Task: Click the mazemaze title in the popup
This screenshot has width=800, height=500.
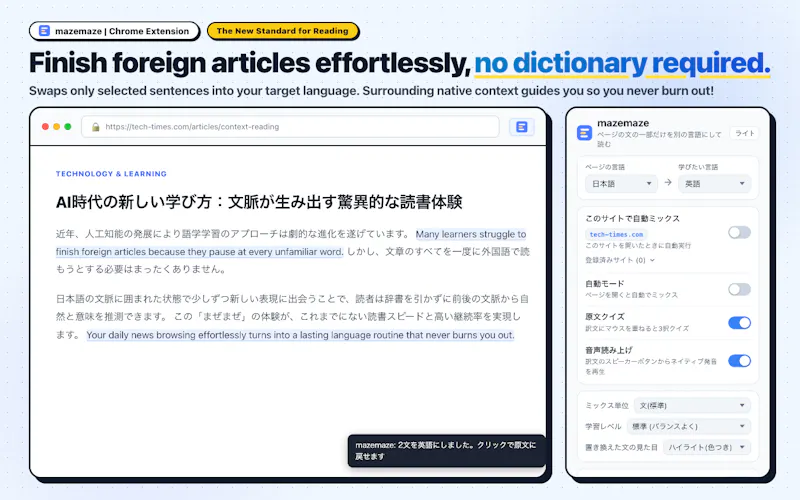Action: pyautogui.click(x=623, y=123)
